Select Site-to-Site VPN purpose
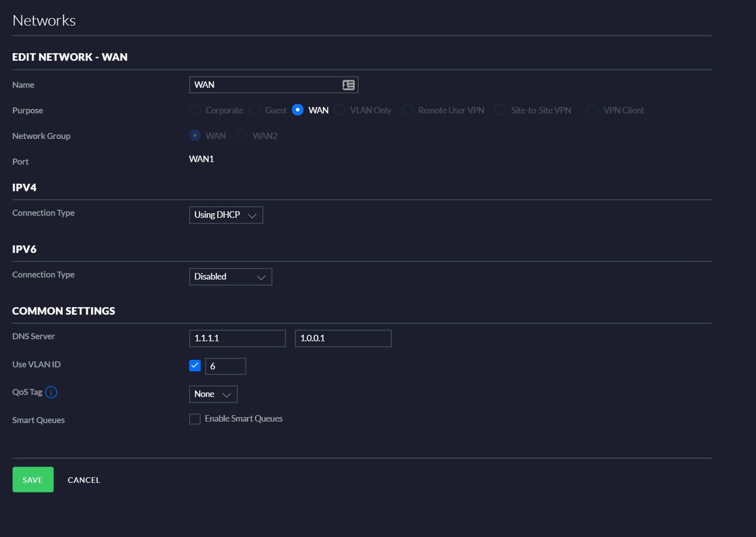 (x=500, y=110)
